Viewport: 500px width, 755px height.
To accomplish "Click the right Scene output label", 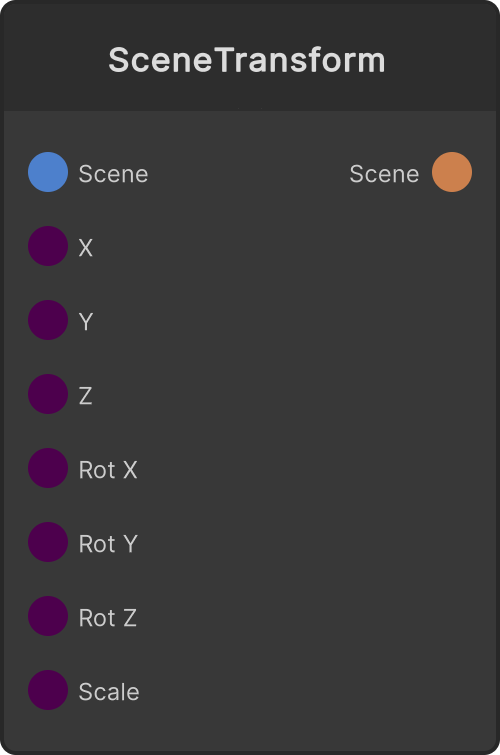I will click(x=384, y=174).
